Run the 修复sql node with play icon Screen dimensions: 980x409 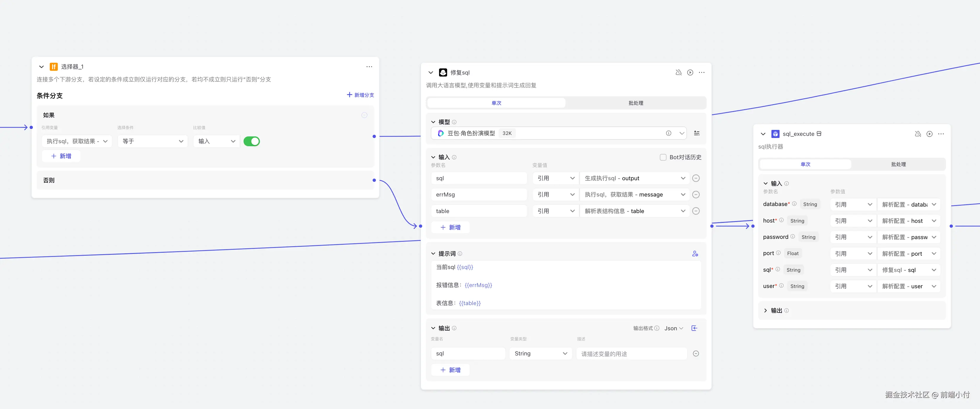click(690, 73)
